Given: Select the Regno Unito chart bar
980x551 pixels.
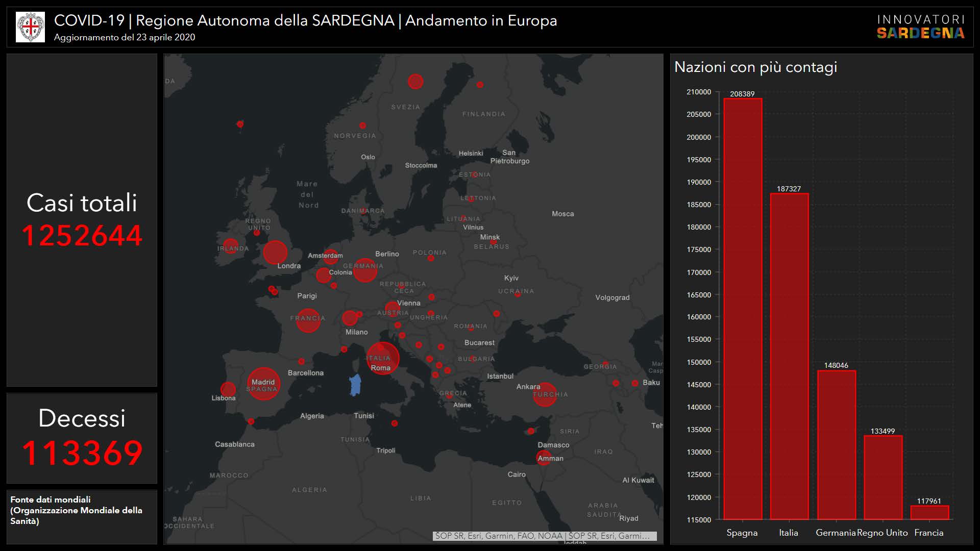Looking at the screenshot, I should click(x=883, y=477).
